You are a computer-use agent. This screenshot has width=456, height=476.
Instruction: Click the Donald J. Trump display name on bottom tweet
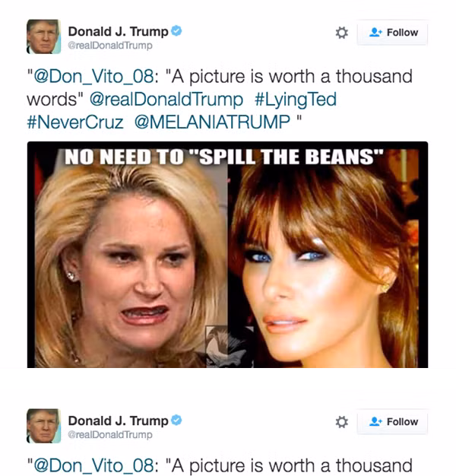[x=118, y=421]
